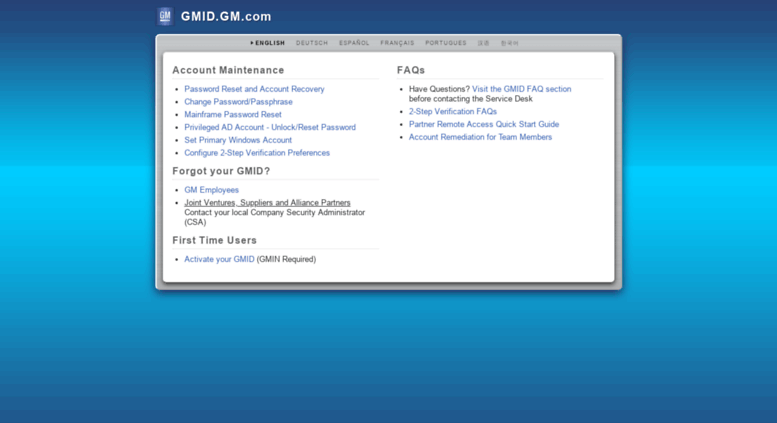Switch language to Deutsch

pos(312,43)
